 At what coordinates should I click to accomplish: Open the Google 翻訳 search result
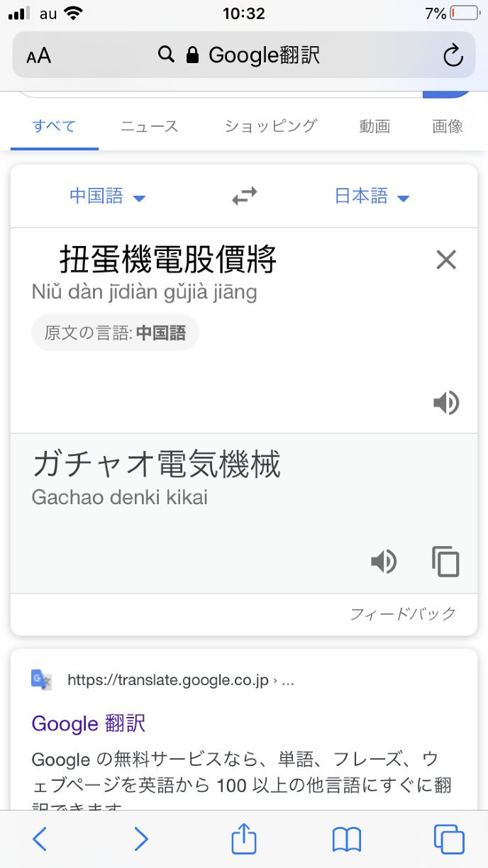coord(89,723)
